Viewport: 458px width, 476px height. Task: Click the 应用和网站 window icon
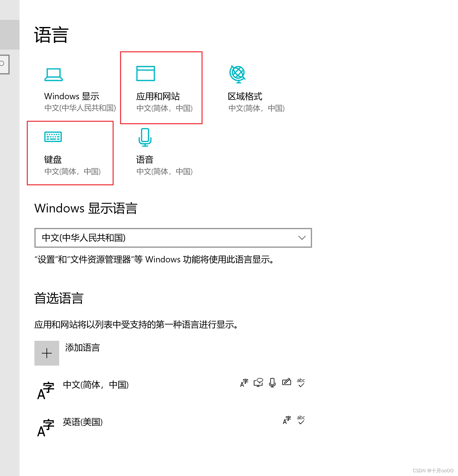pos(146,73)
